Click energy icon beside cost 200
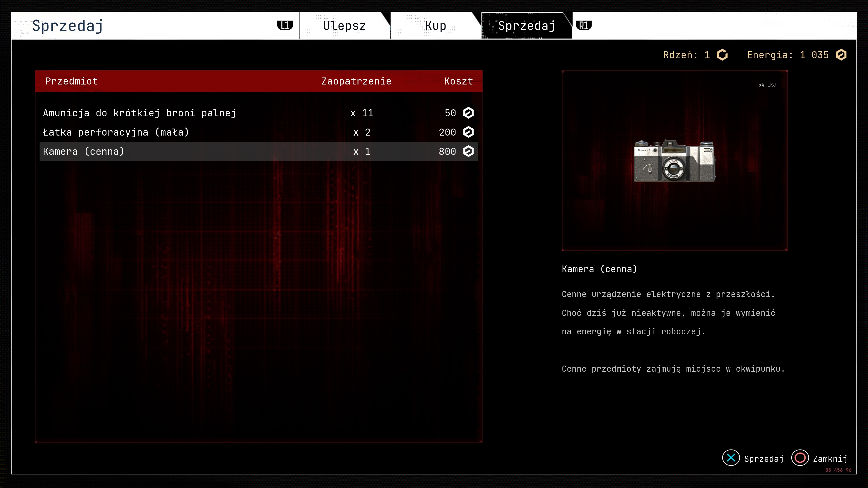This screenshot has width=868, height=488. pos(468,132)
